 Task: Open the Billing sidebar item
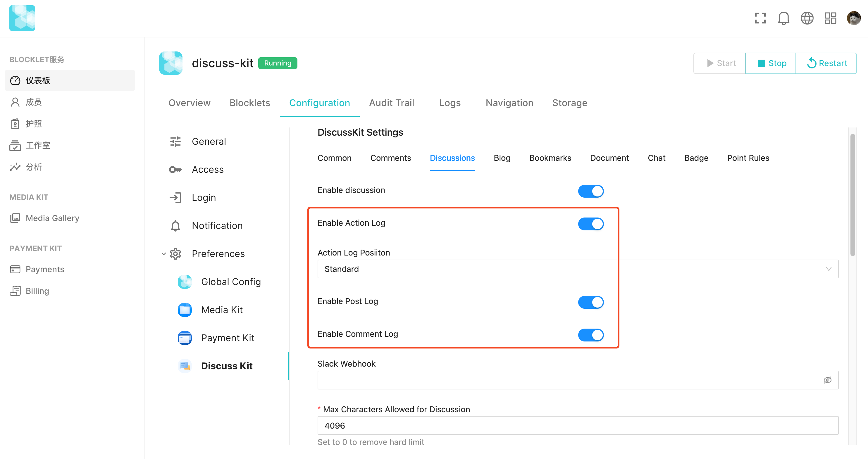(x=37, y=291)
